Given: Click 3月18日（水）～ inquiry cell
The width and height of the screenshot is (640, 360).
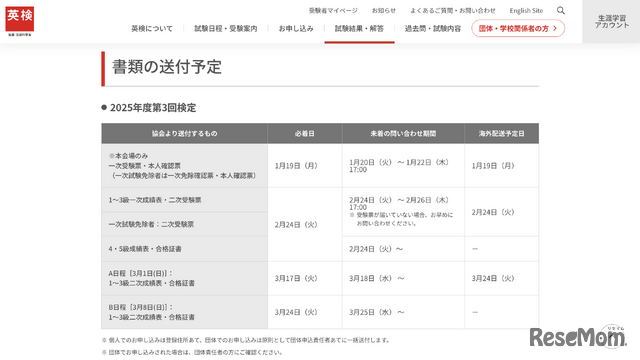Looking at the screenshot, I should (x=377, y=278).
